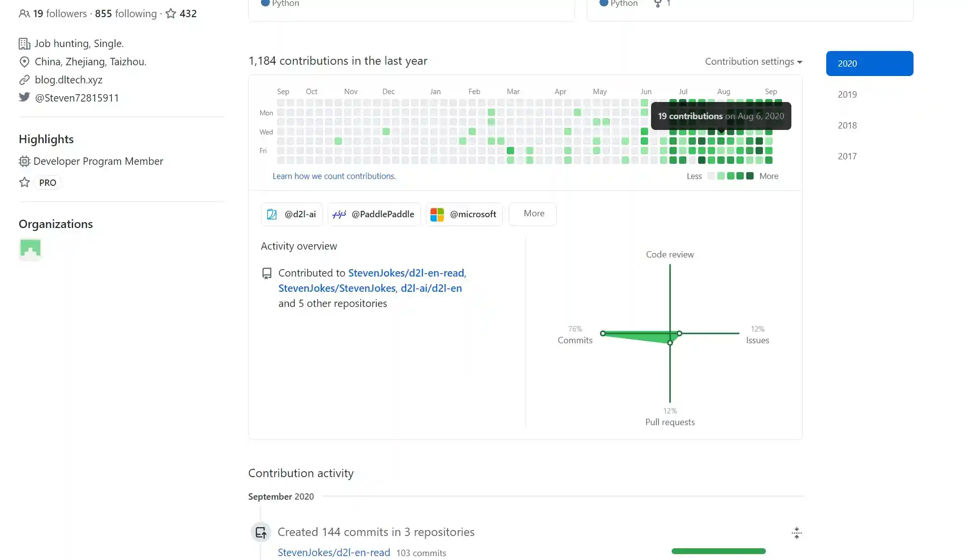Select the 2018 year filter
Screen dimensions: 968x560
[847, 126]
